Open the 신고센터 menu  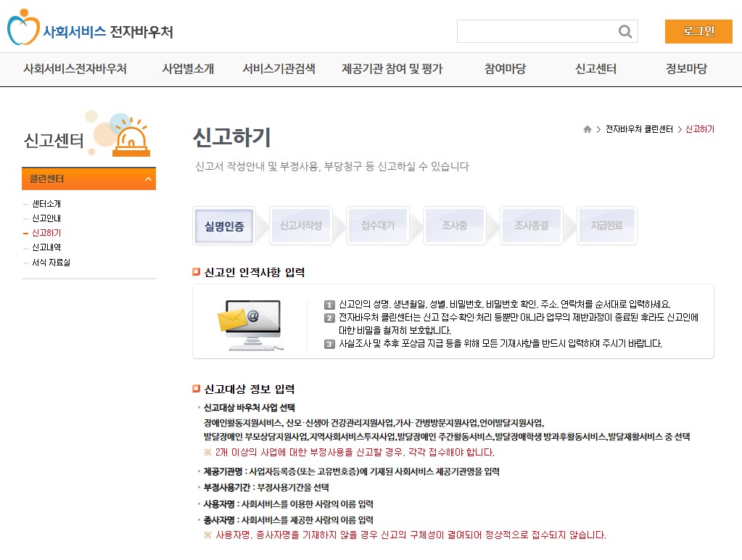click(x=595, y=69)
